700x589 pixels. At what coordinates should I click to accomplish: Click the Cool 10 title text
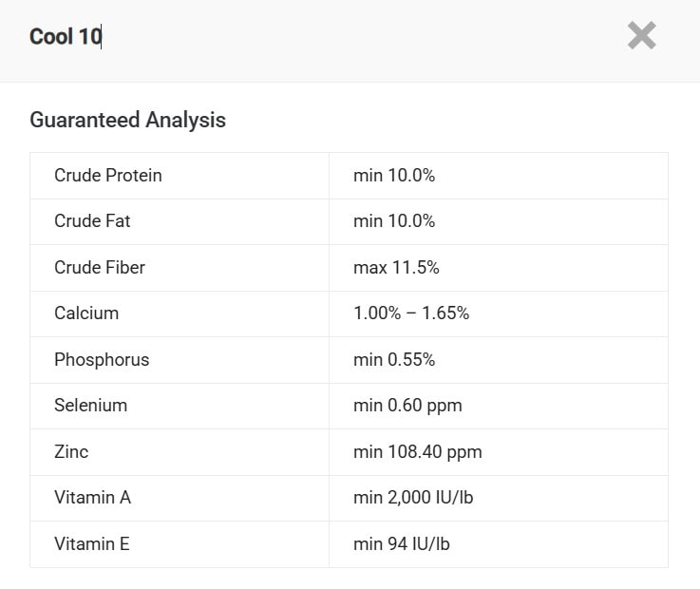pyautogui.click(x=66, y=37)
